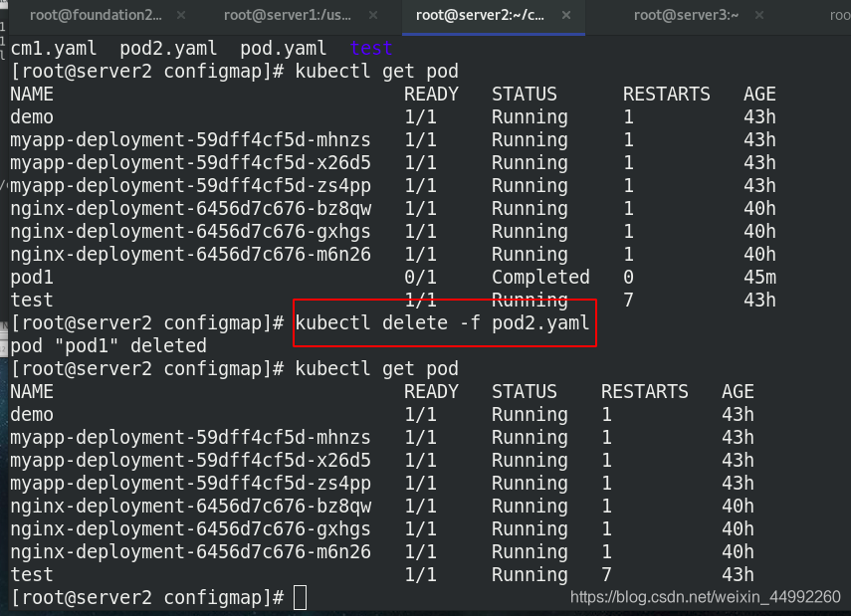
Task: Click 'nginx-deployment-6456d7c676-bz8qw' in the first list
Action: click(x=190, y=208)
